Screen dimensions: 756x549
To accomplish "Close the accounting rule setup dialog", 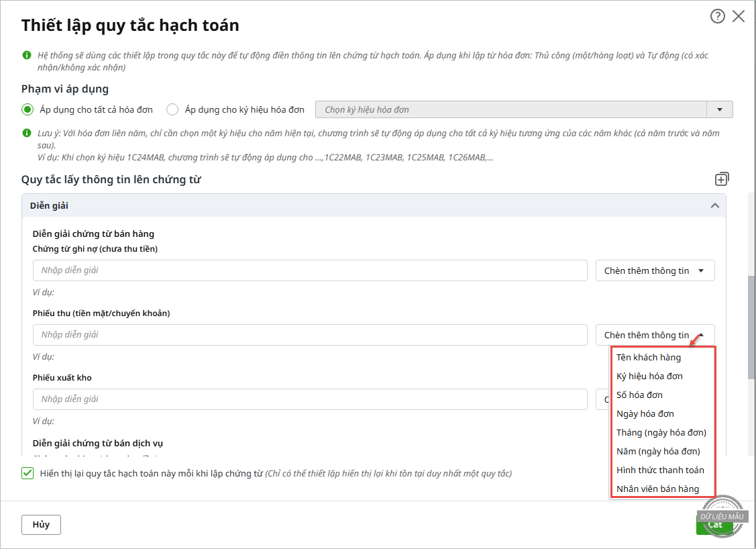I will 739,17.
